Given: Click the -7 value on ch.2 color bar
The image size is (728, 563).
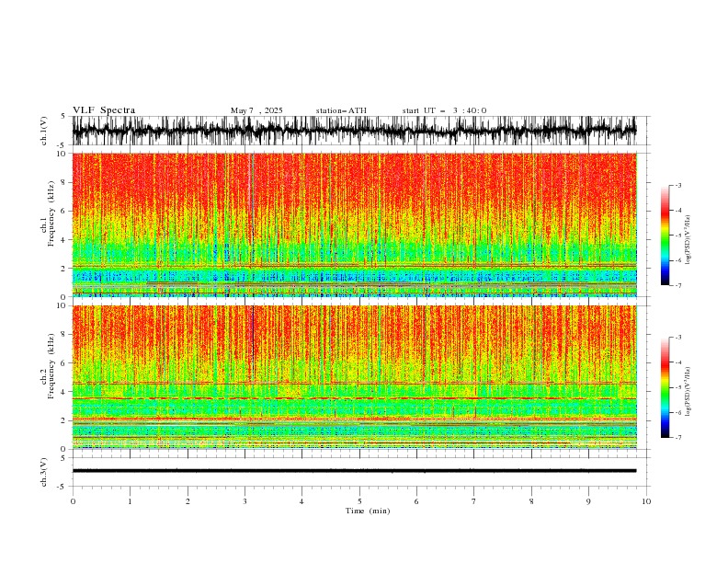Looking at the screenshot, I should tap(678, 437).
